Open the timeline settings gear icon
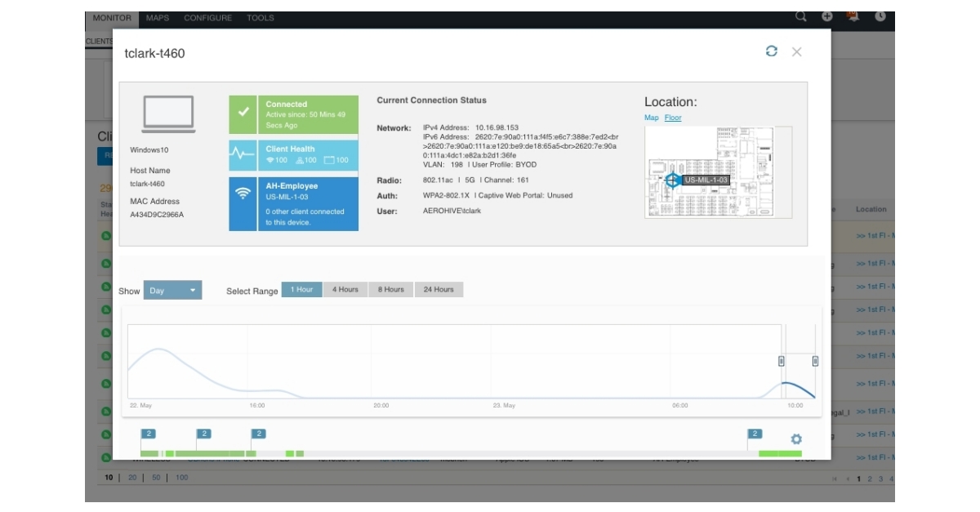Screen dimensions: 980x512 pos(796,439)
